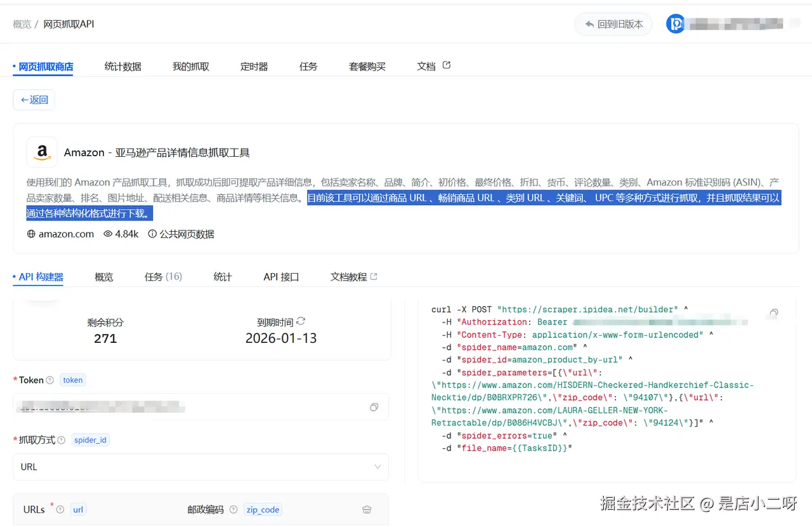Open the 抓取方式 URL dropdown

pos(200,467)
